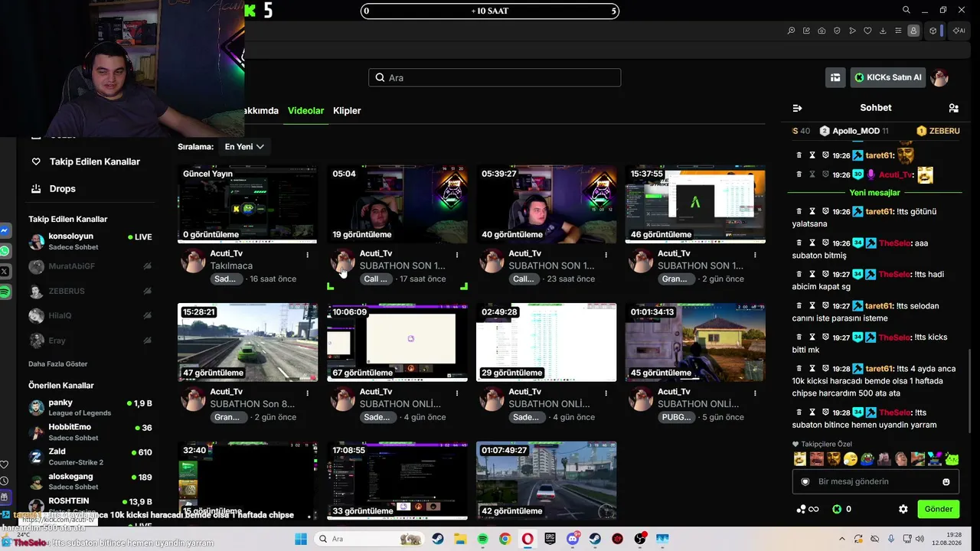Image resolution: width=980 pixels, height=551 pixels.
Task: Open the Takılmaca video title
Action: pos(231,266)
